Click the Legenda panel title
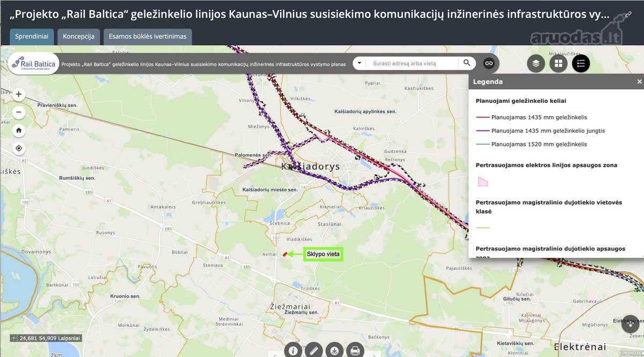Image resolution: width=644 pixels, height=357 pixels. [x=488, y=82]
